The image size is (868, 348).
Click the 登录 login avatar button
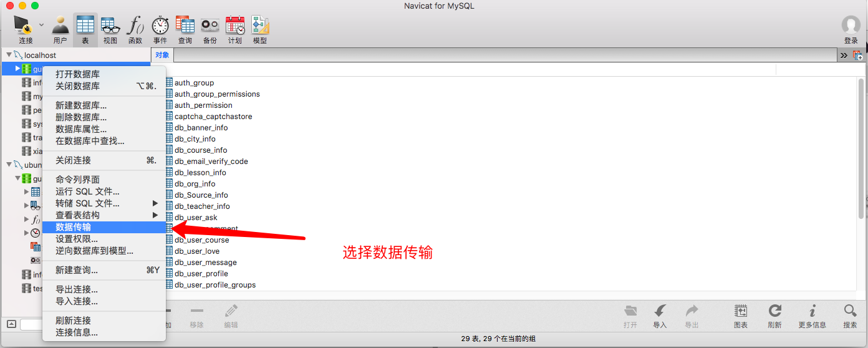851,29
